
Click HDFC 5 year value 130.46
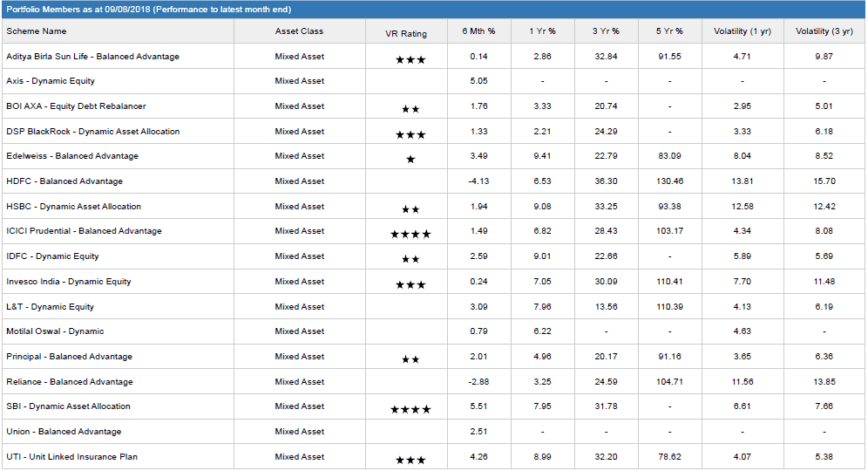[670, 181]
